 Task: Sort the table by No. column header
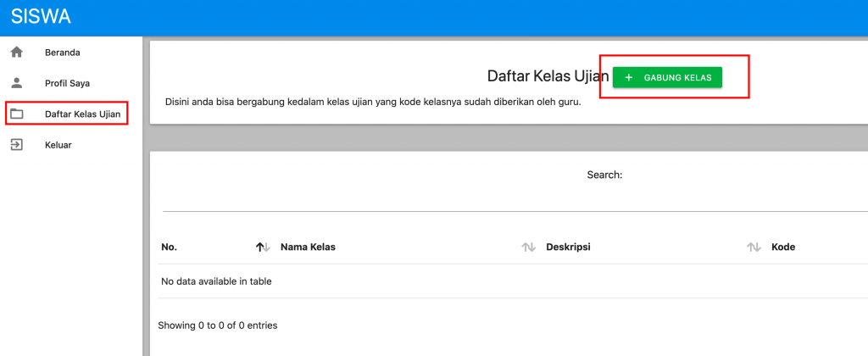pos(169,248)
